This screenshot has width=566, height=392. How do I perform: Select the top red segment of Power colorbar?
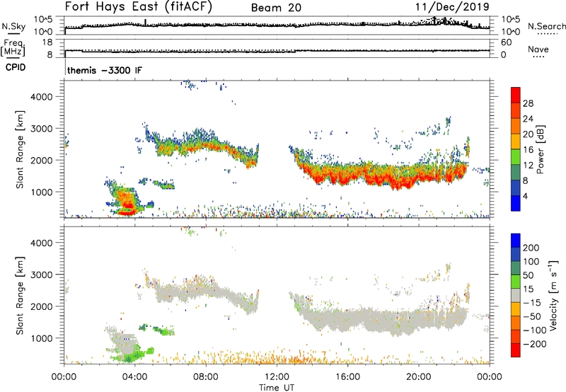[516, 96]
